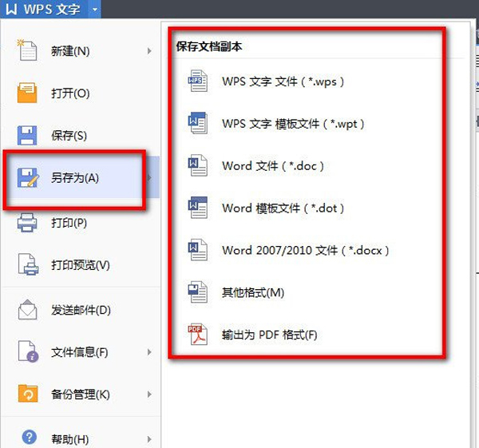The height and width of the screenshot is (448, 479).
Task: Choose 打印(P) menu entry
Action: coord(81,223)
